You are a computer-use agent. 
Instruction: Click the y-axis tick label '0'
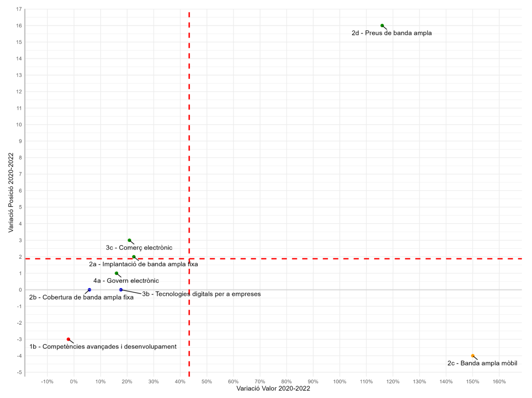[x=20, y=290]
